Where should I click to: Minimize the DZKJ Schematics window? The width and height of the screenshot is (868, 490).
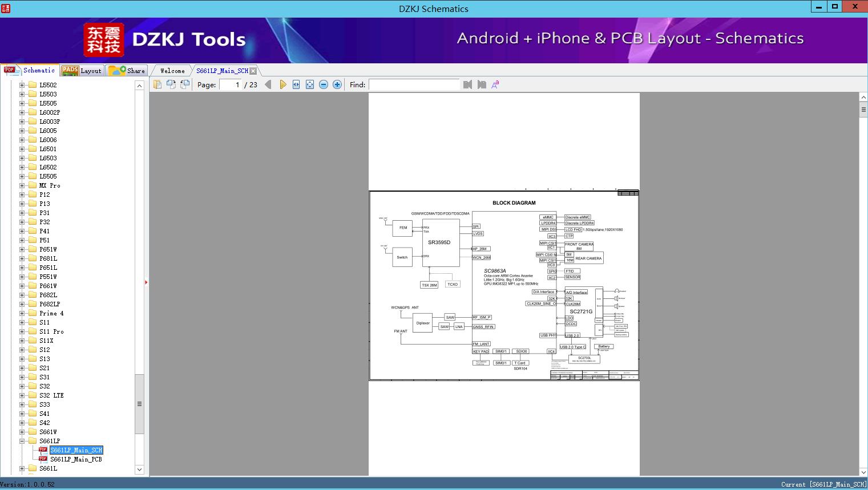point(819,6)
